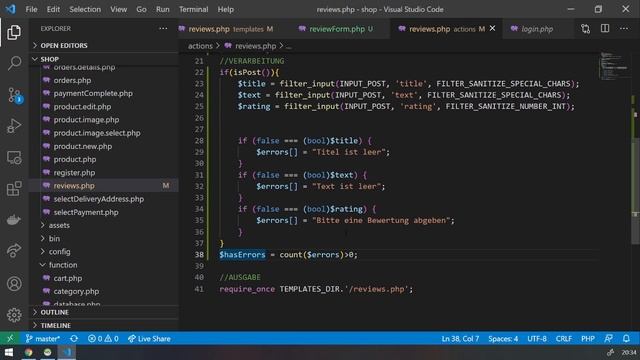
Task: Split the editor to the right
Action: pos(605,29)
